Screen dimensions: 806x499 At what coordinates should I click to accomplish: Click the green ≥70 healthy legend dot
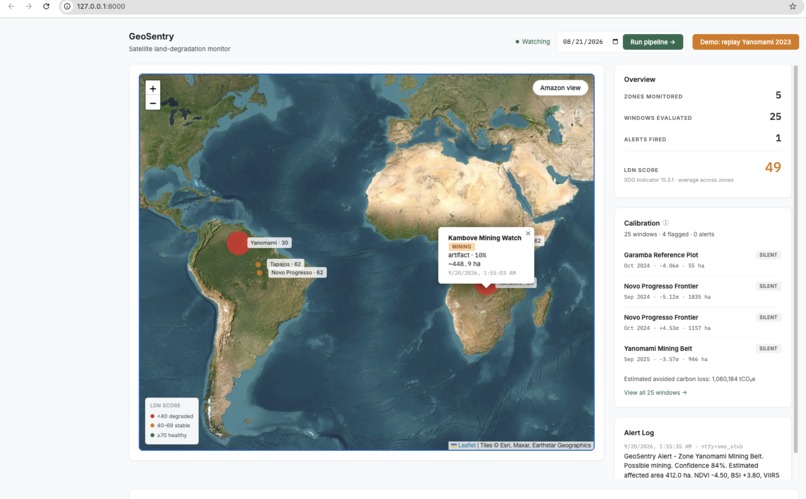tap(152, 435)
